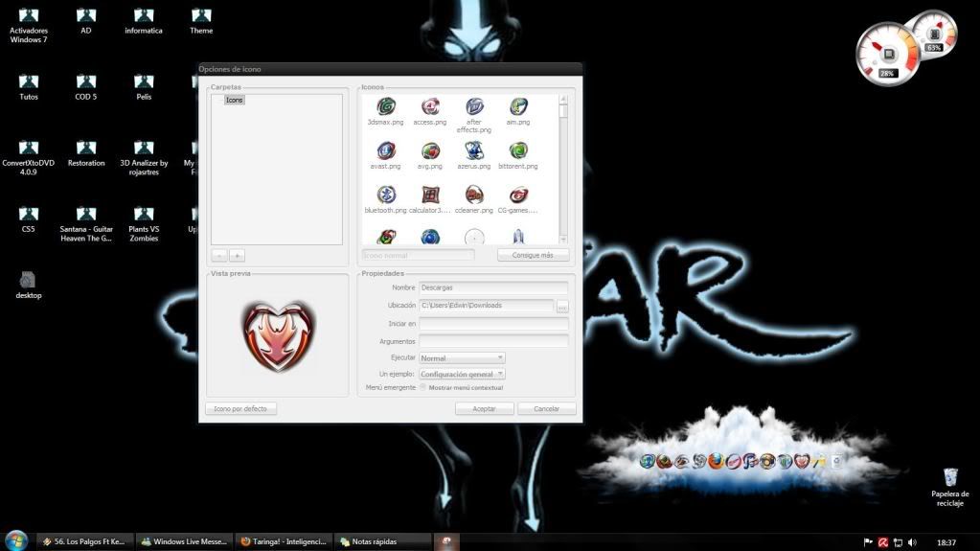Viewport: 980px width, 551px height.
Task: Open Notas rápidas from the taskbar
Action: point(383,541)
